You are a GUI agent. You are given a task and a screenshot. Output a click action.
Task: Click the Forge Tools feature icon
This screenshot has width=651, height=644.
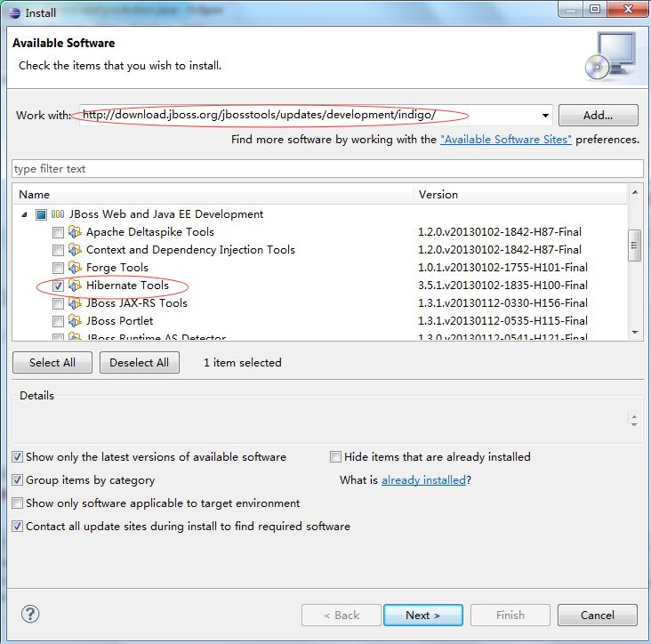pos(75,268)
